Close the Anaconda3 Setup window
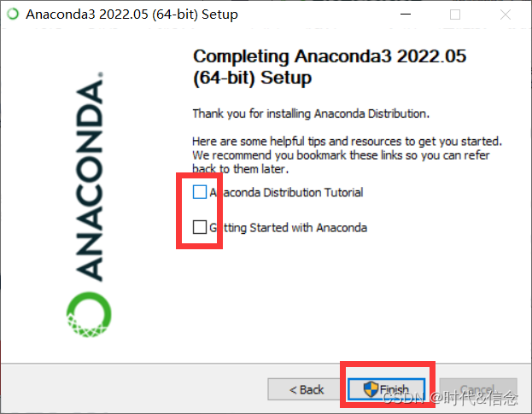 506,15
